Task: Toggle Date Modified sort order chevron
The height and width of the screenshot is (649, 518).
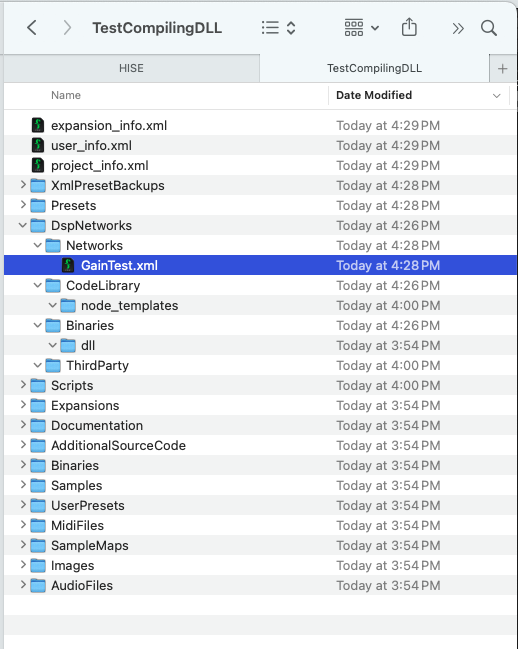Action: [x=496, y=96]
